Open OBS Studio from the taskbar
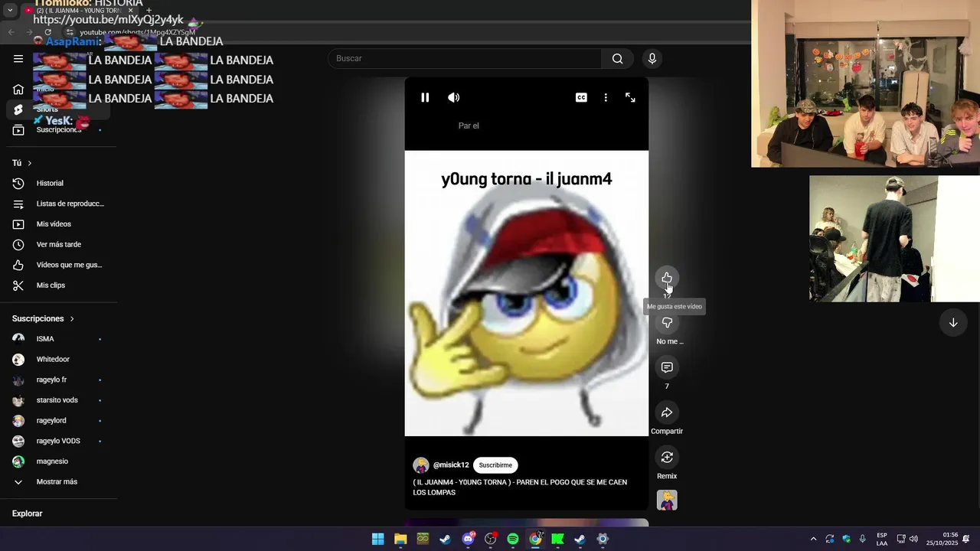The image size is (980, 551). pyautogui.click(x=491, y=539)
